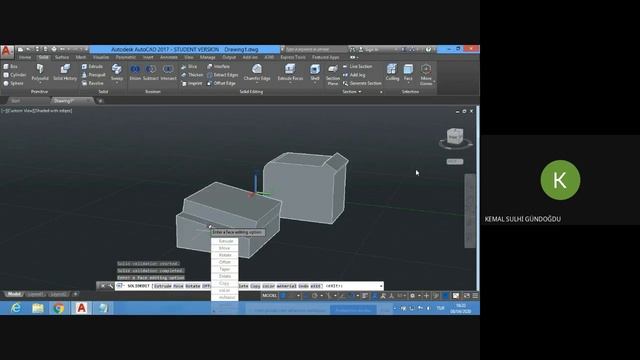Click the Polysolid tool
Viewport: 640px width, 360px height.
point(40,72)
